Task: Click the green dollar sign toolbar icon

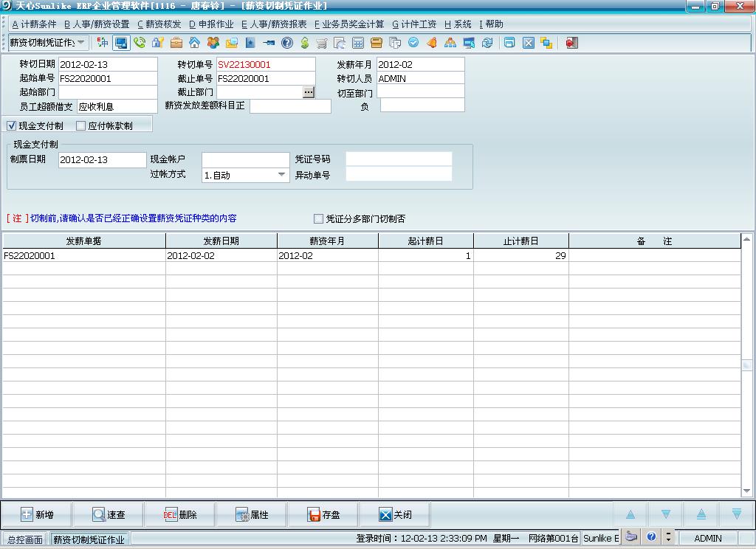Action: click(x=305, y=42)
